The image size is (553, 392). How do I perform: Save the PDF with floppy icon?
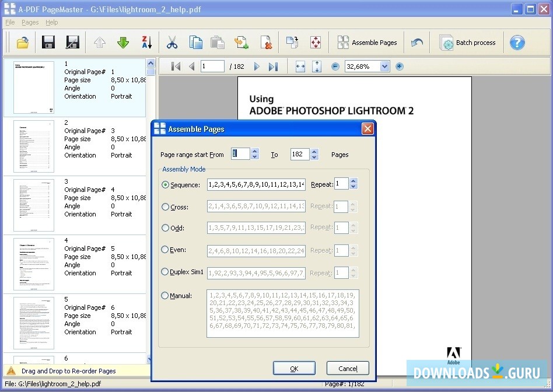(x=48, y=43)
